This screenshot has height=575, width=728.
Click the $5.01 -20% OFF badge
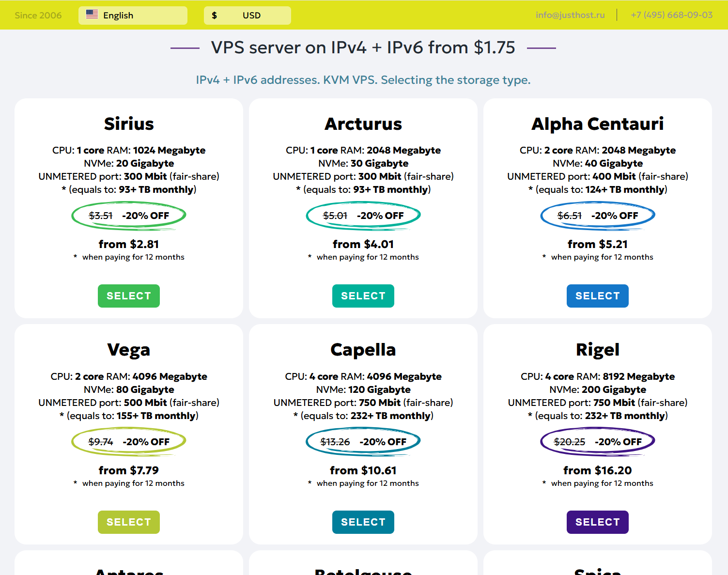[x=363, y=216]
